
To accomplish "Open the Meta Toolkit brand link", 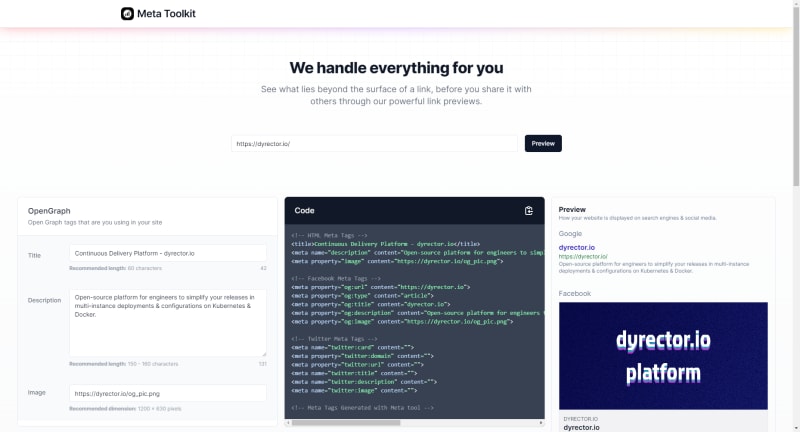I will point(158,14).
